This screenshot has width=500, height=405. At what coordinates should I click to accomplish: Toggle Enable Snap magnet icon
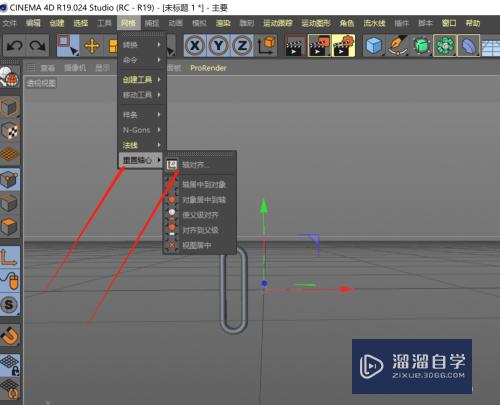click(9, 335)
